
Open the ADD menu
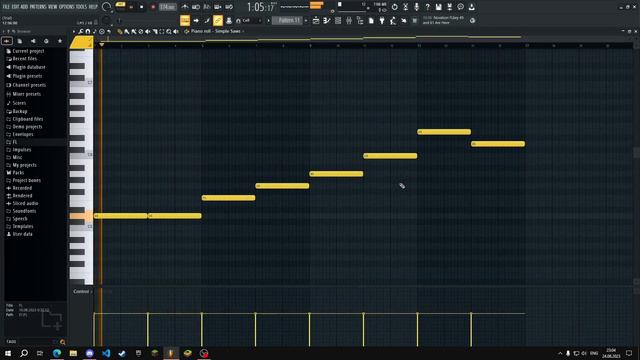[x=24, y=7]
